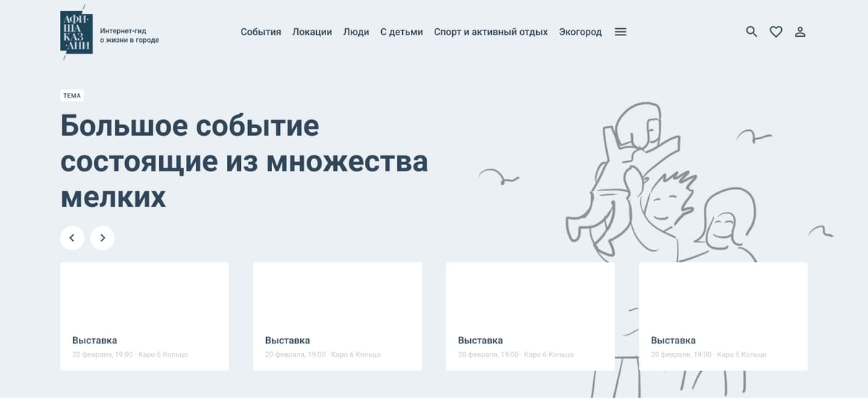Click the ТЕМА tag label
The height and width of the screenshot is (410, 868).
pyautogui.click(x=72, y=95)
